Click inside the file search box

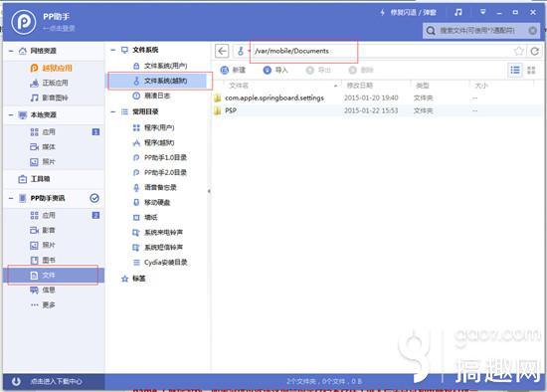pyautogui.click(x=481, y=31)
